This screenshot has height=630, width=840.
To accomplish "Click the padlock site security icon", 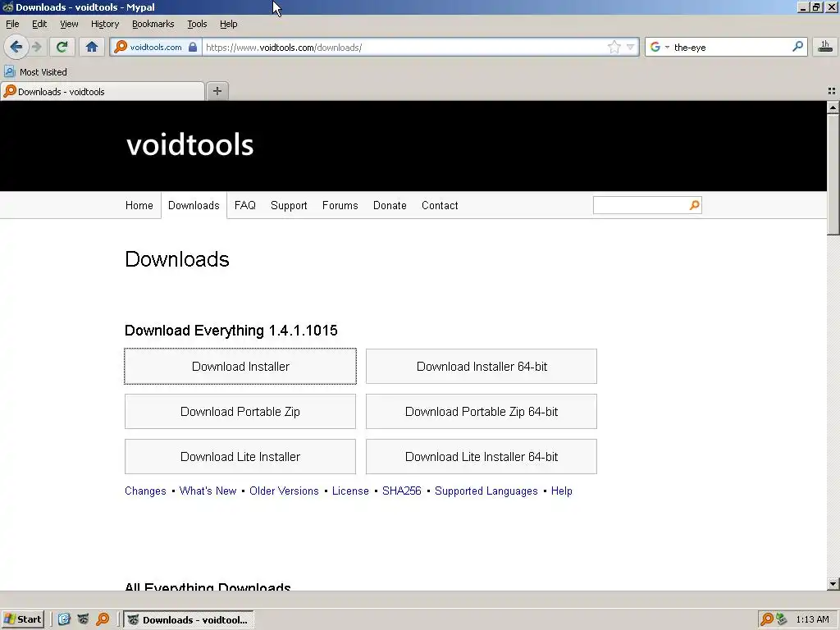I will (192, 47).
